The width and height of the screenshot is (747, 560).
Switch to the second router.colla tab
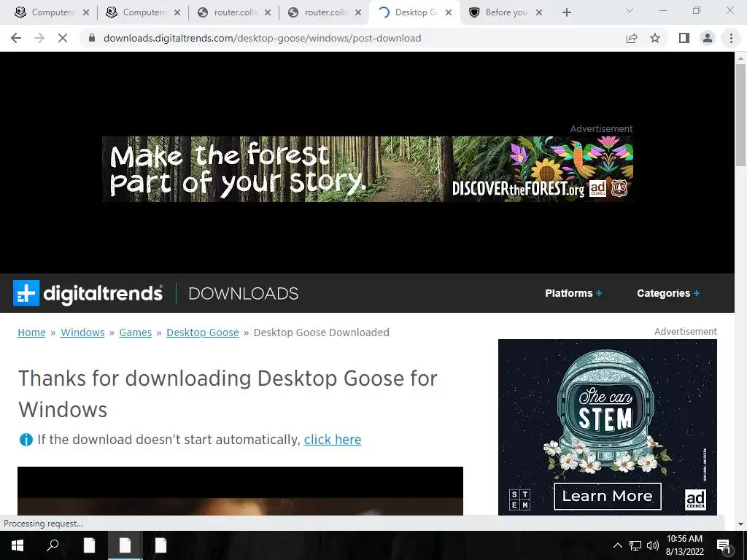[318, 12]
